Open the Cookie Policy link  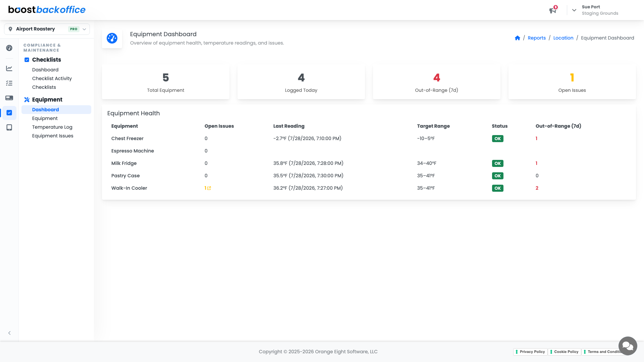click(x=564, y=352)
